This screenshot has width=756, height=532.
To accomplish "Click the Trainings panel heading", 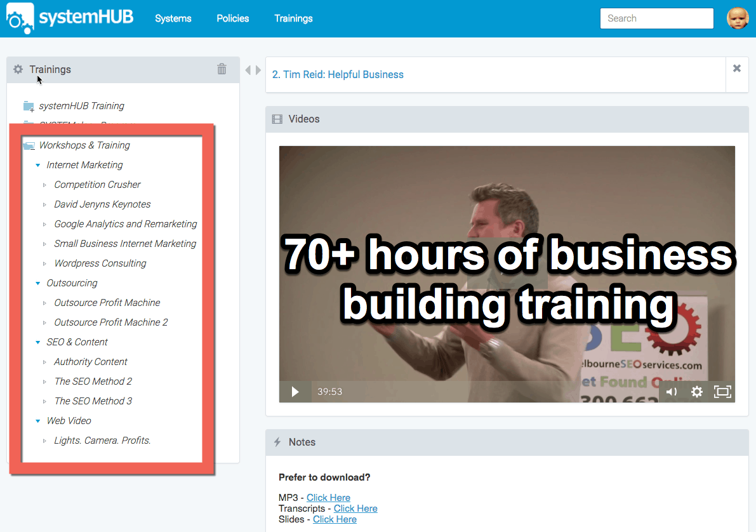I will [x=50, y=69].
